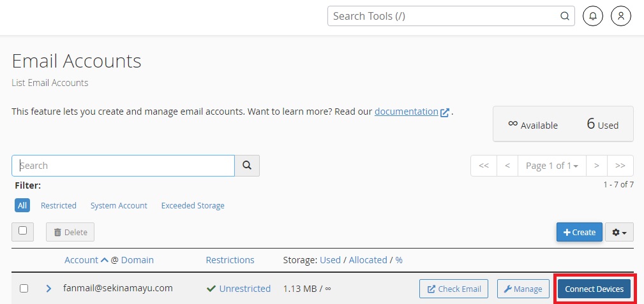Filter by System Account
This screenshot has width=644, height=304.
[119, 206]
